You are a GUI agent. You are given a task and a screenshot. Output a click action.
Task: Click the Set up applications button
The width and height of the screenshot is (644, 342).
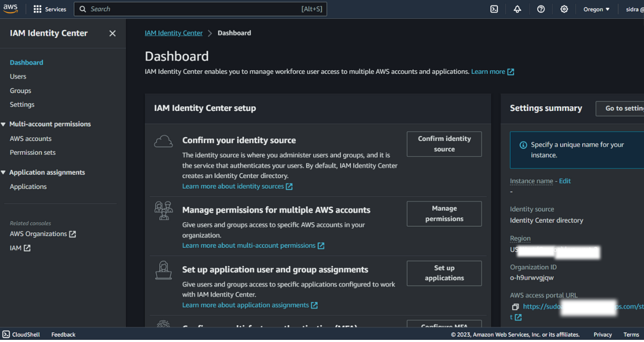pyautogui.click(x=444, y=272)
